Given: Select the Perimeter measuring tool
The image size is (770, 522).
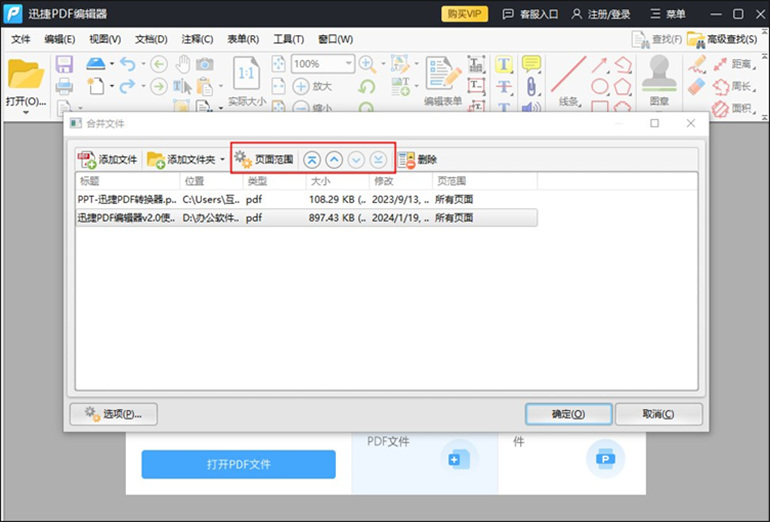Looking at the screenshot, I should pyautogui.click(x=735, y=87).
